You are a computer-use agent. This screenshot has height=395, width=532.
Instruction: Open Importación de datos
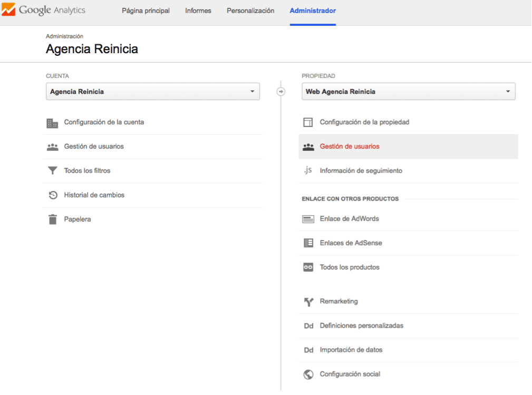351,350
